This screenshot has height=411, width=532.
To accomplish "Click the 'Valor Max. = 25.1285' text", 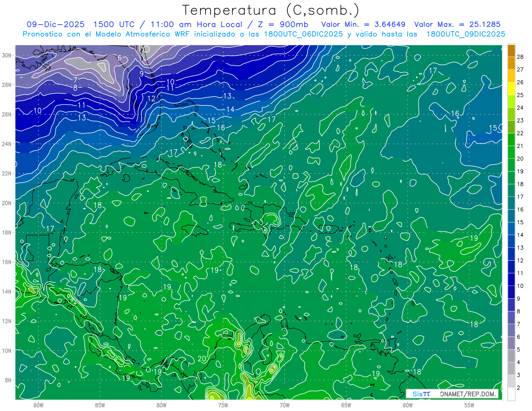I will click(458, 24).
